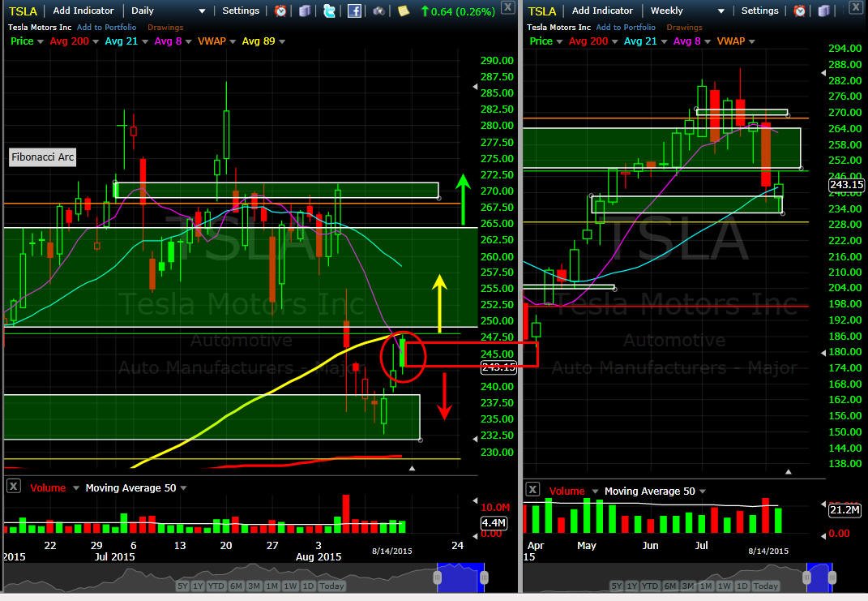The height and width of the screenshot is (601, 868).
Task: Expand the Avg 21 dropdown arrow in Weekly chart
Action: click(x=664, y=41)
